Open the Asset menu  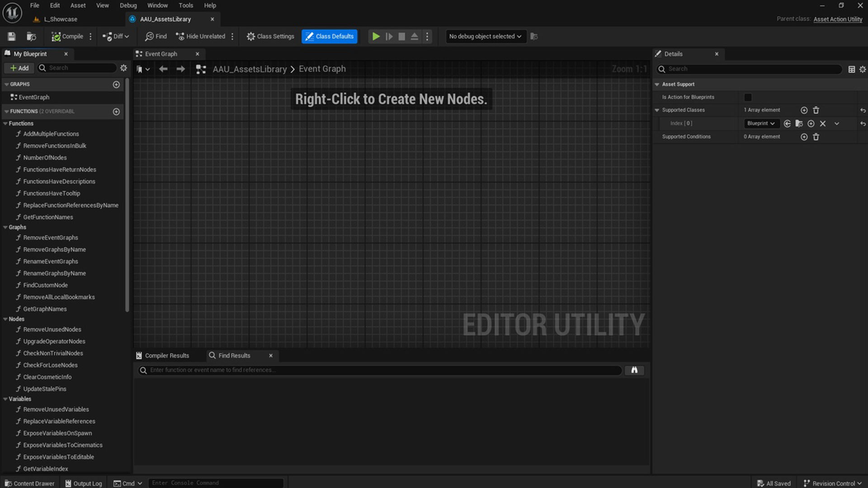[x=78, y=5]
